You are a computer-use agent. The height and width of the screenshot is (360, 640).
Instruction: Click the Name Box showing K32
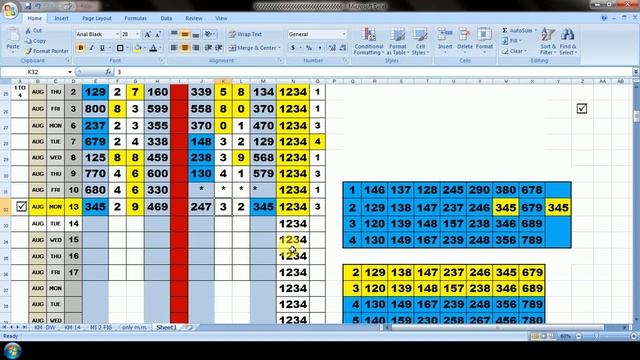point(37,72)
